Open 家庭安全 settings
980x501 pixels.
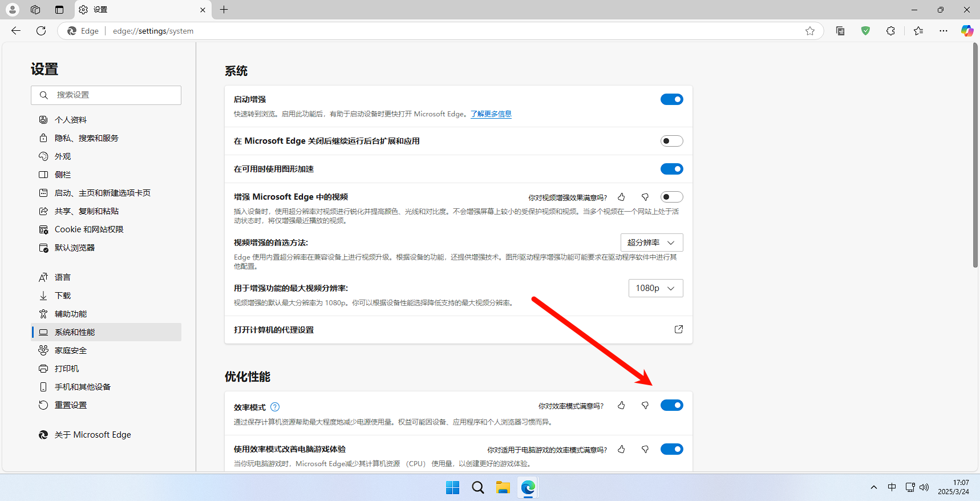click(x=106, y=350)
